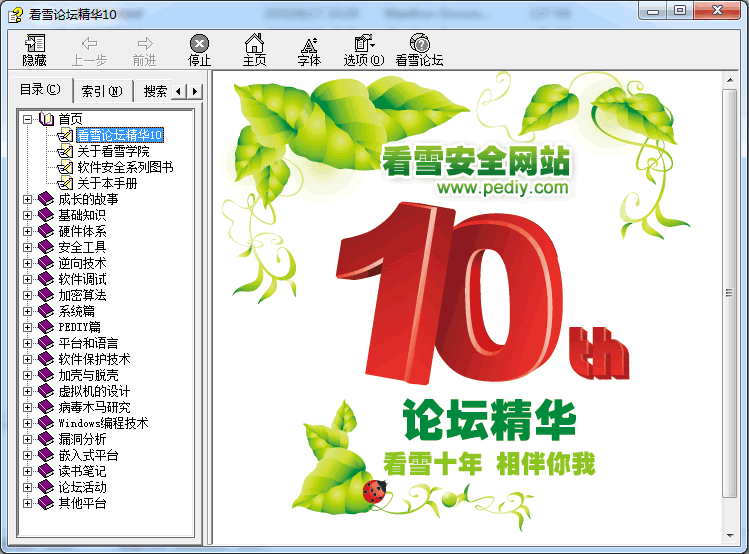Click the 停止 (Stop) icon
Screen dimensions: 749x554
(199, 43)
